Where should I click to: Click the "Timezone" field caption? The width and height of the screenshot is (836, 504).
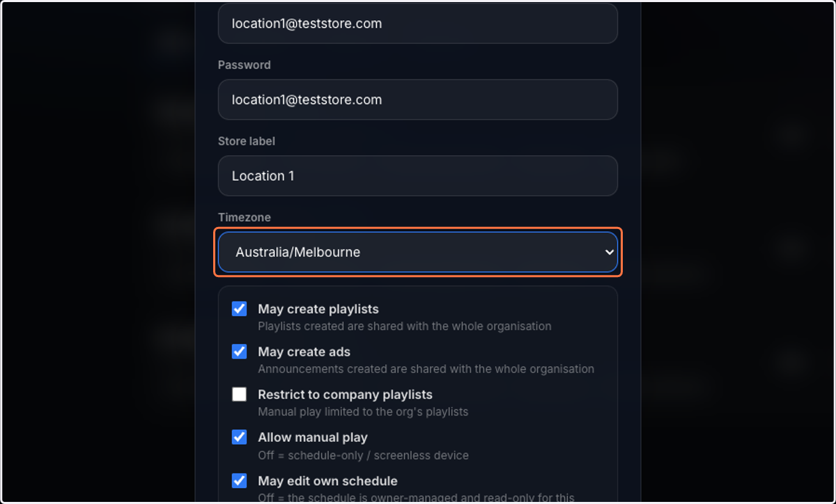(245, 217)
